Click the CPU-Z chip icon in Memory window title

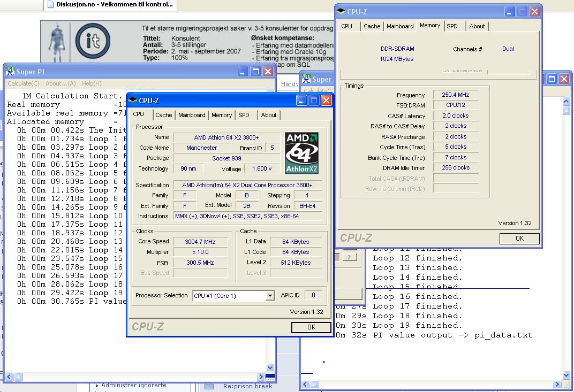(x=341, y=11)
